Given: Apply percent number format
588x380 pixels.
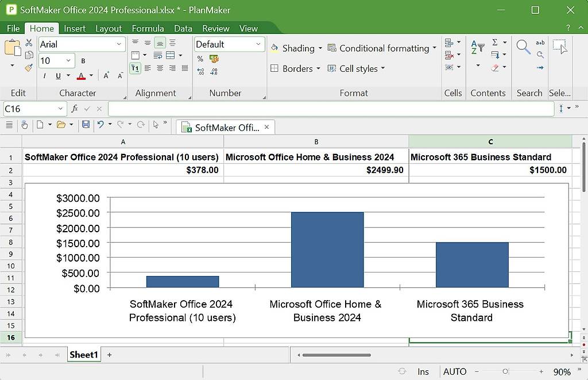Looking at the screenshot, I should 200,59.
